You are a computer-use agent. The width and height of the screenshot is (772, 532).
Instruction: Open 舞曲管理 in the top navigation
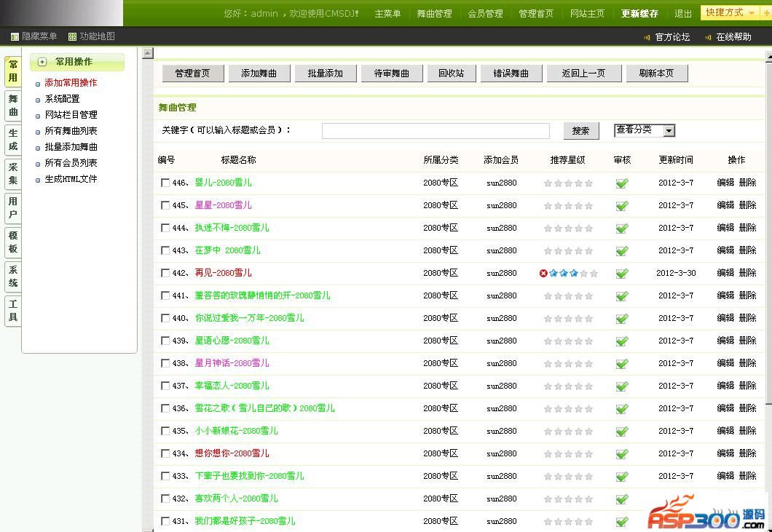pos(434,13)
